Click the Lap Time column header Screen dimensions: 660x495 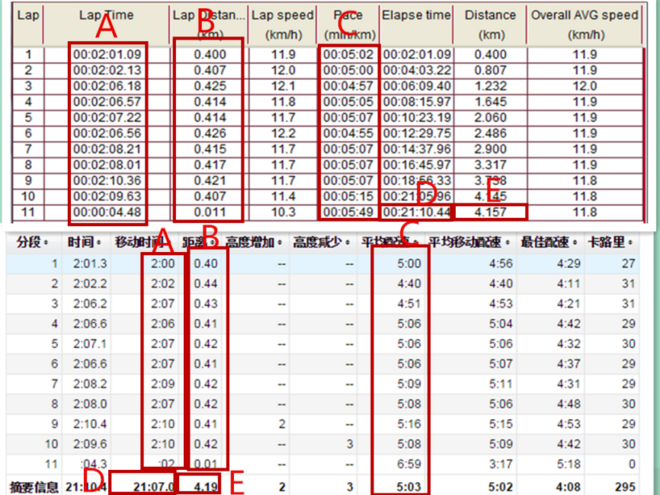(106, 16)
